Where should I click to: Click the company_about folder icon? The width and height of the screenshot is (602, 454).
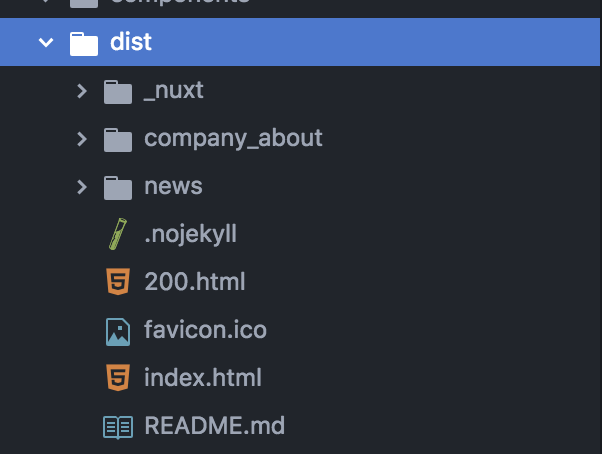tap(118, 140)
